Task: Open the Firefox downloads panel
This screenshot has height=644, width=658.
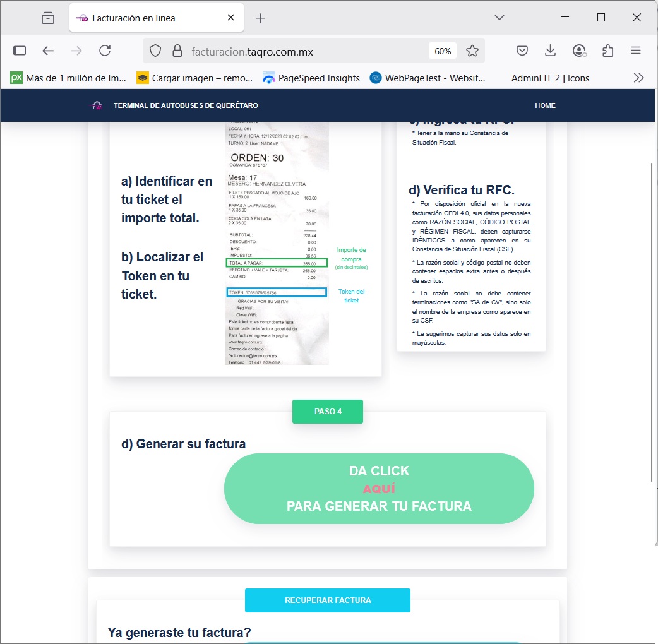Action: pyautogui.click(x=550, y=51)
